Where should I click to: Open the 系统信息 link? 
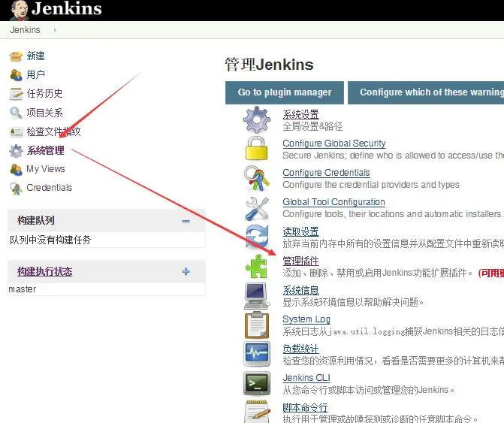coord(300,290)
